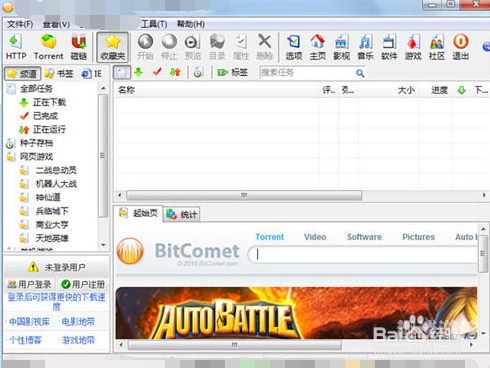Viewport: 490px width, 368px height.
Task: Click the torrent archive filter icon
Action: point(198,72)
